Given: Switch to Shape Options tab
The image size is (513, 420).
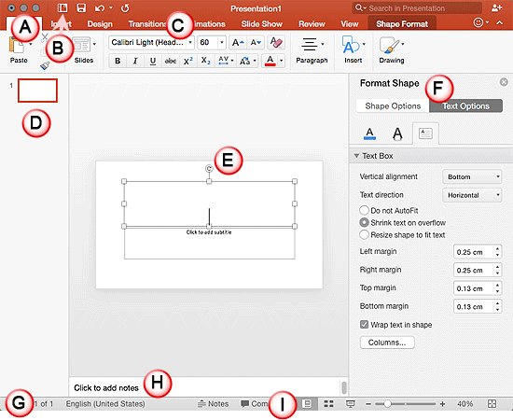Looking at the screenshot, I should pyautogui.click(x=393, y=106).
